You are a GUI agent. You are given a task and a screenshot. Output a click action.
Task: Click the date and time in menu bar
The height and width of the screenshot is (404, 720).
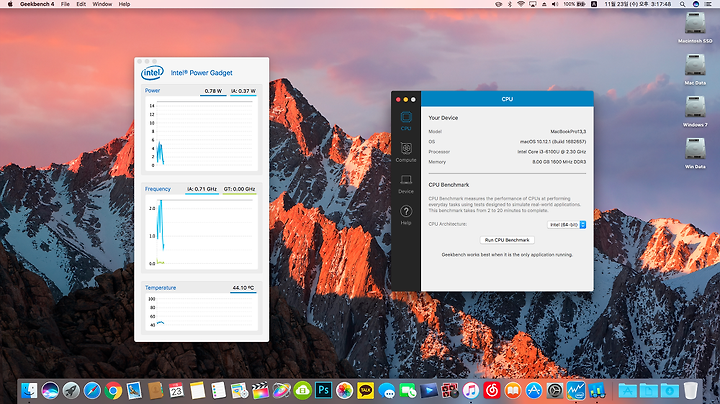pos(638,4)
